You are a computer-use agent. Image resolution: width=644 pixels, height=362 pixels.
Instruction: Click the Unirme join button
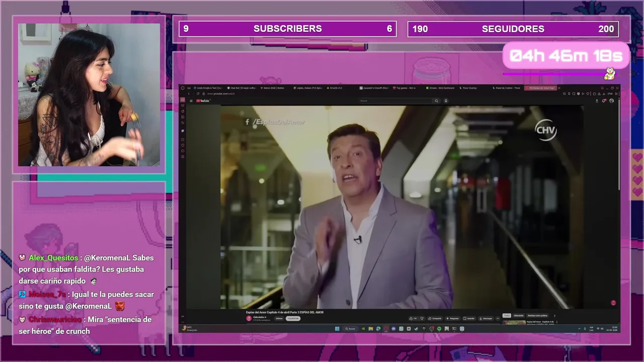click(x=279, y=318)
